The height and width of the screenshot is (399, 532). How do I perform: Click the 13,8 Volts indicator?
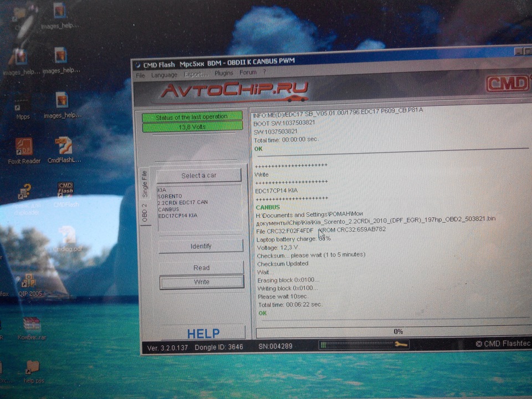(192, 127)
